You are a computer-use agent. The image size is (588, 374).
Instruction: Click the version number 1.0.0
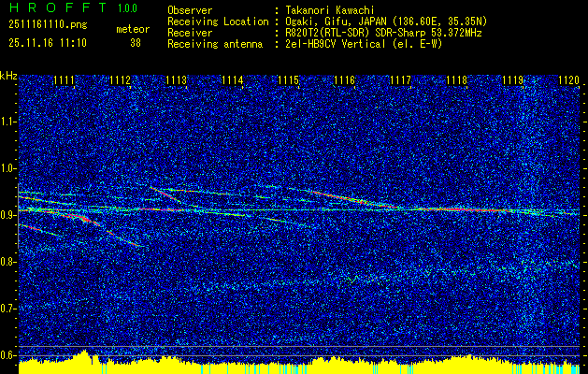127,7
